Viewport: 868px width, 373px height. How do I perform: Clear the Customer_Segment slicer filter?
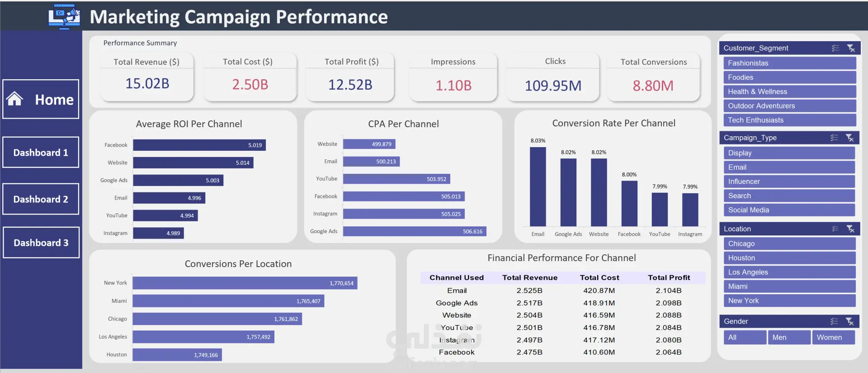pos(850,48)
